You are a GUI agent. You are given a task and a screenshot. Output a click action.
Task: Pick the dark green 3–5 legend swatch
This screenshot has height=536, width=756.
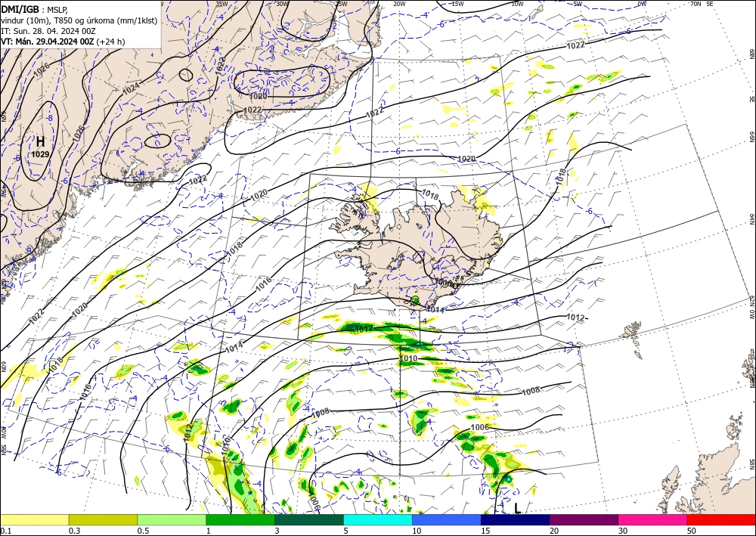point(309,519)
